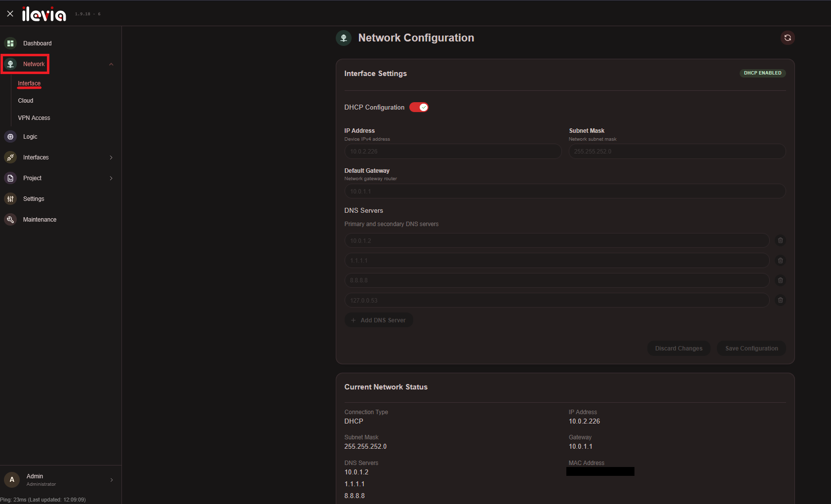Open the Dashboard icon in sidebar
Image resolution: width=831 pixels, height=504 pixels.
pos(10,43)
